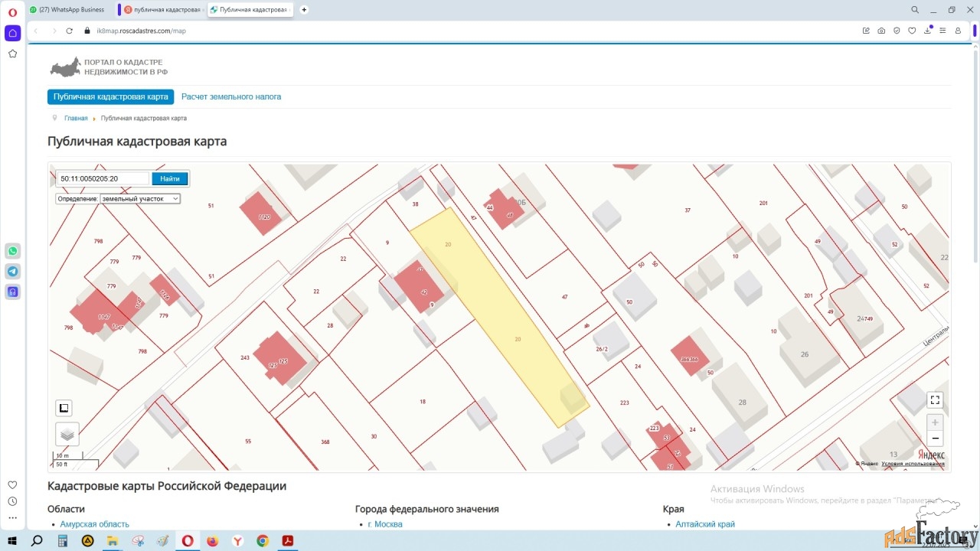This screenshot has height=551, width=980.
Task: Select the yellow highlighted parcel 20
Action: 505,321
